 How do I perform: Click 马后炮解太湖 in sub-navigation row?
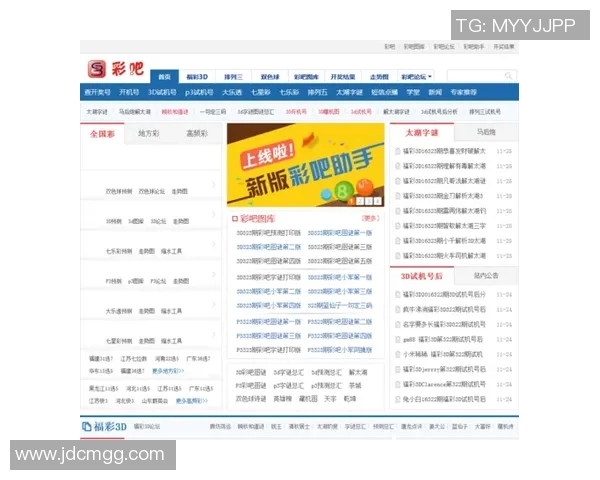click(135, 112)
